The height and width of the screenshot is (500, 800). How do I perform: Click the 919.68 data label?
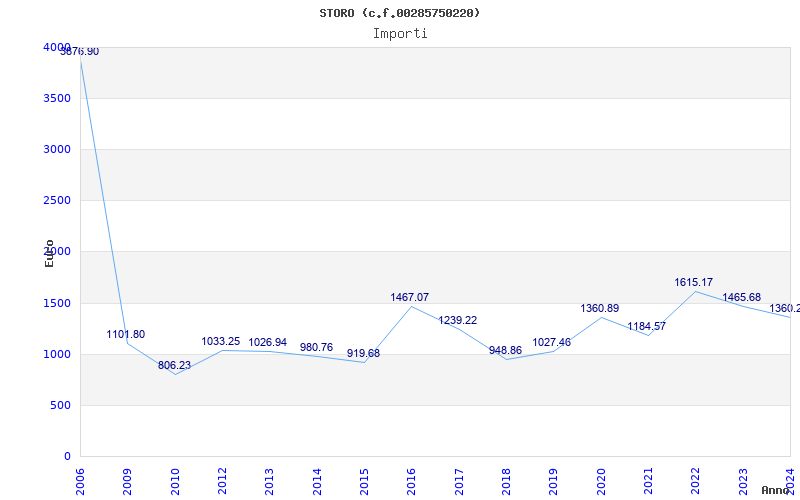click(363, 353)
